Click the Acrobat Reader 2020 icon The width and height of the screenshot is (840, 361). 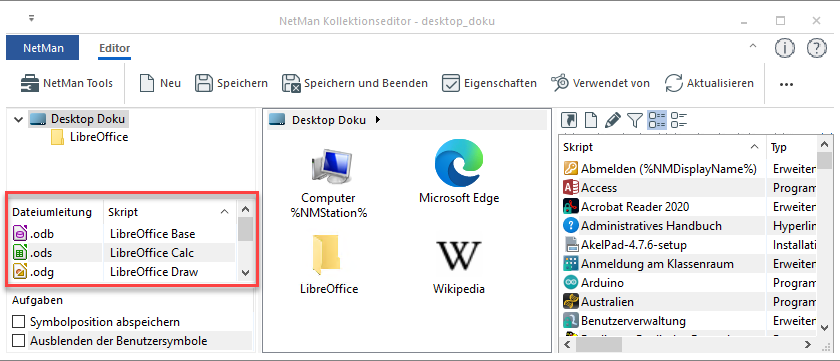pyautogui.click(x=570, y=207)
